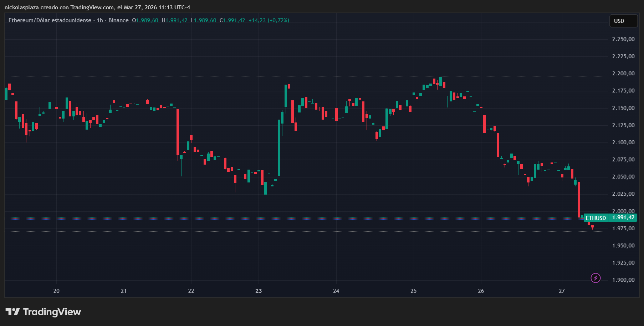Click the +14,23 (+0,72%) change value
644x326 pixels.
point(269,20)
